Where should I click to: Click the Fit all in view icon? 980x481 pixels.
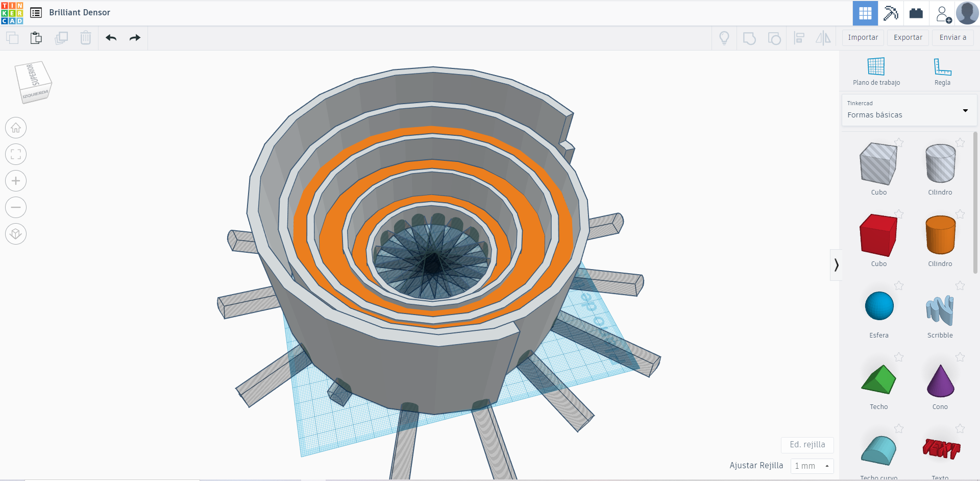tap(16, 154)
